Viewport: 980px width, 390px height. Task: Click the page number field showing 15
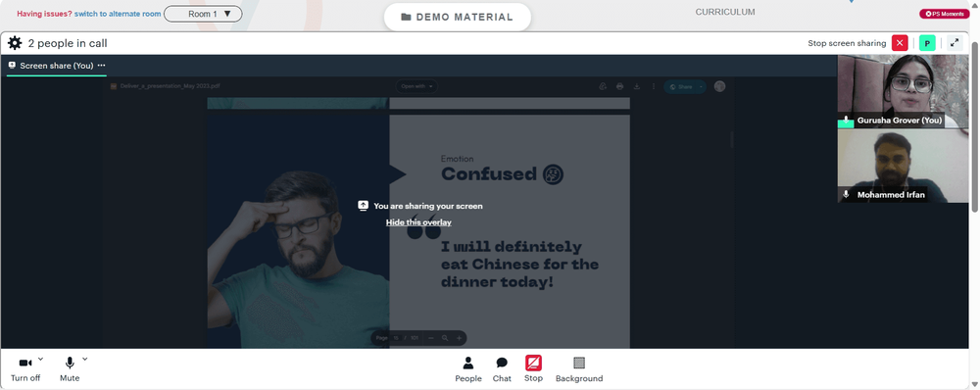(x=396, y=338)
